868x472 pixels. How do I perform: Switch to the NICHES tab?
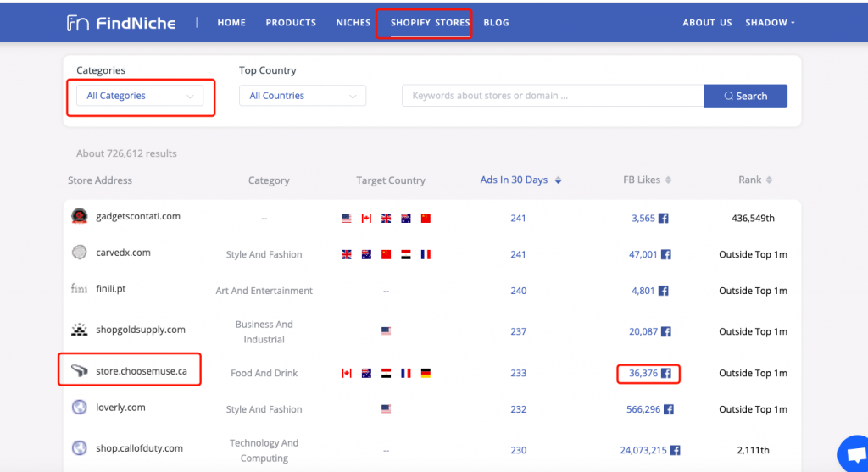click(x=353, y=23)
